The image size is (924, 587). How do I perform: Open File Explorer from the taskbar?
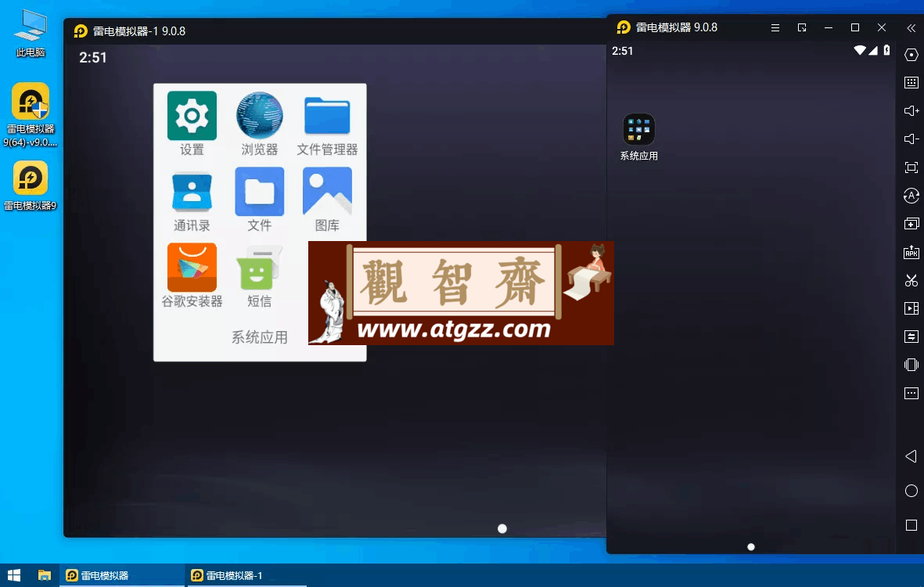(x=44, y=575)
